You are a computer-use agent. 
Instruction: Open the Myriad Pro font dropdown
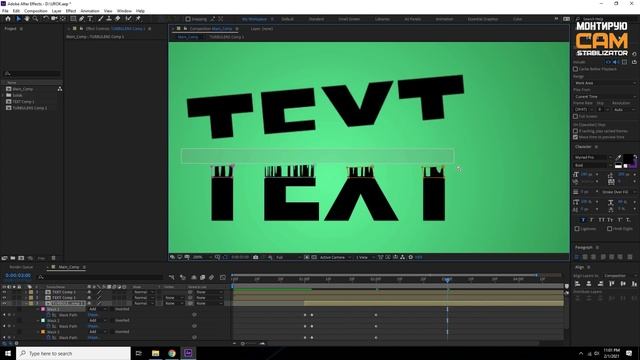(593, 158)
